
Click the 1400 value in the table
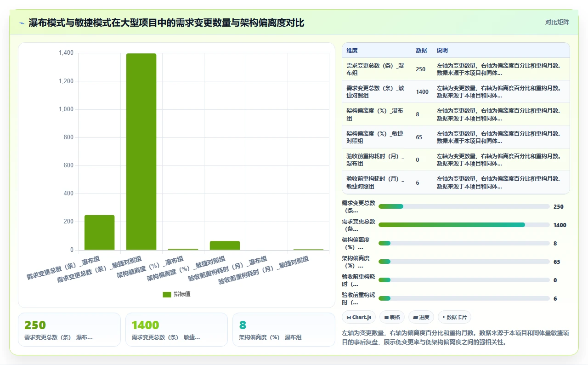click(x=422, y=92)
